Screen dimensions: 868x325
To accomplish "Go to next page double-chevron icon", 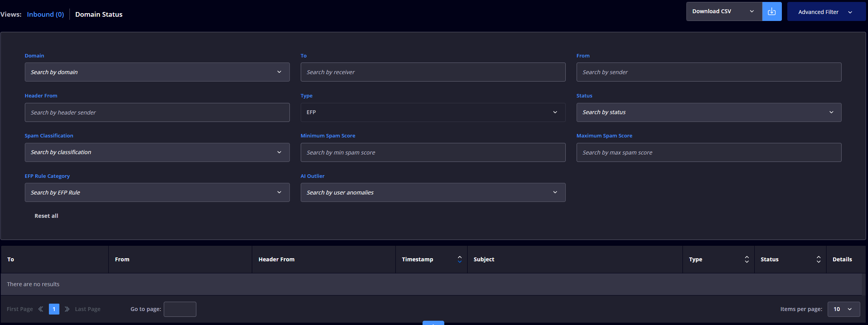I will [67, 309].
